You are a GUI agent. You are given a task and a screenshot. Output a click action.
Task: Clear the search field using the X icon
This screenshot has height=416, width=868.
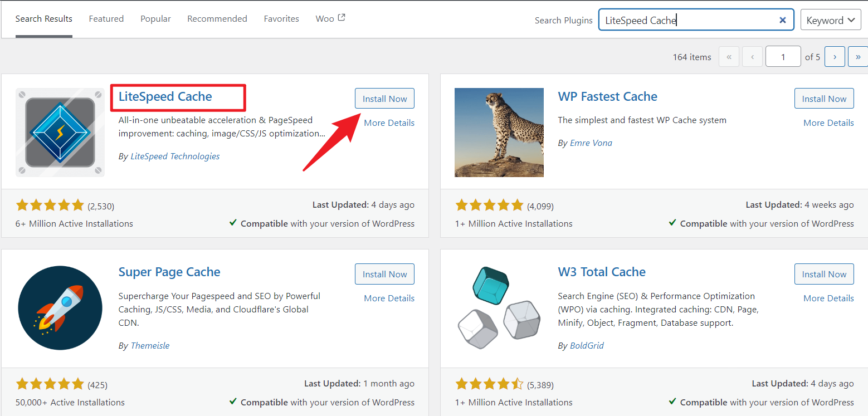tap(782, 19)
